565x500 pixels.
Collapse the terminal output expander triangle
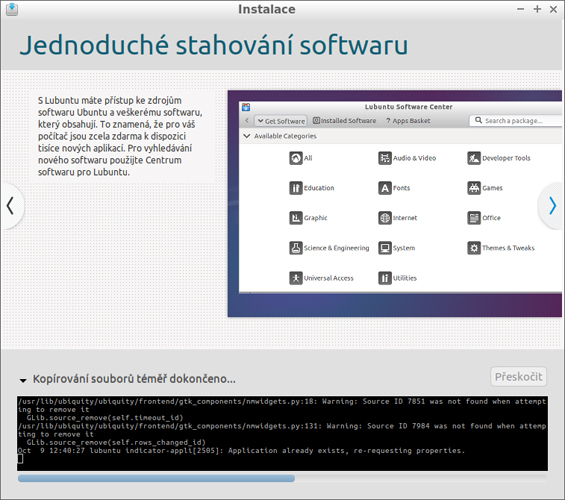23,380
